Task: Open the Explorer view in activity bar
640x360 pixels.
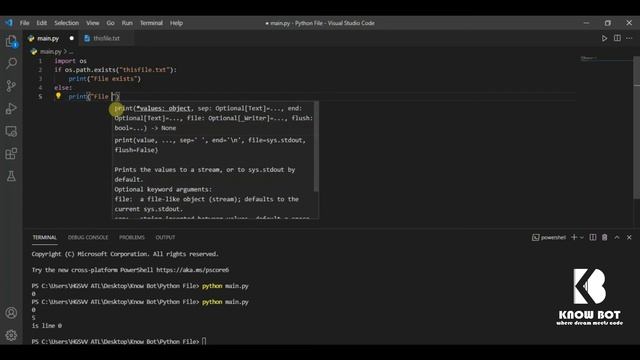Action: tap(11, 41)
